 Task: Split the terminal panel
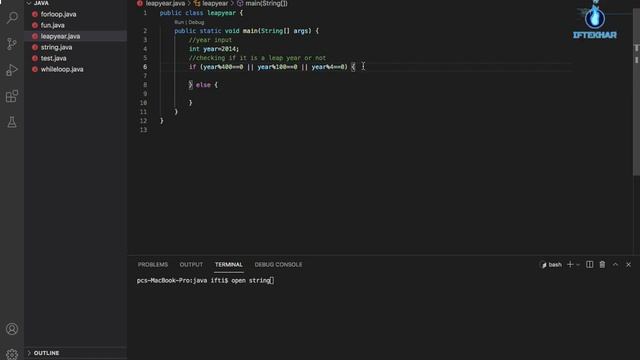click(x=589, y=264)
